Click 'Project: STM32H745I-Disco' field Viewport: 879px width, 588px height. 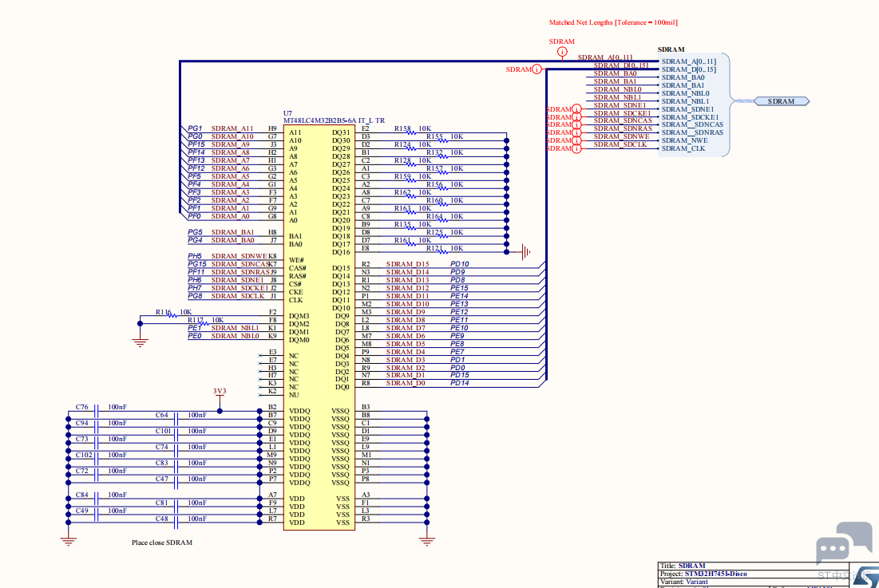[703, 574]
